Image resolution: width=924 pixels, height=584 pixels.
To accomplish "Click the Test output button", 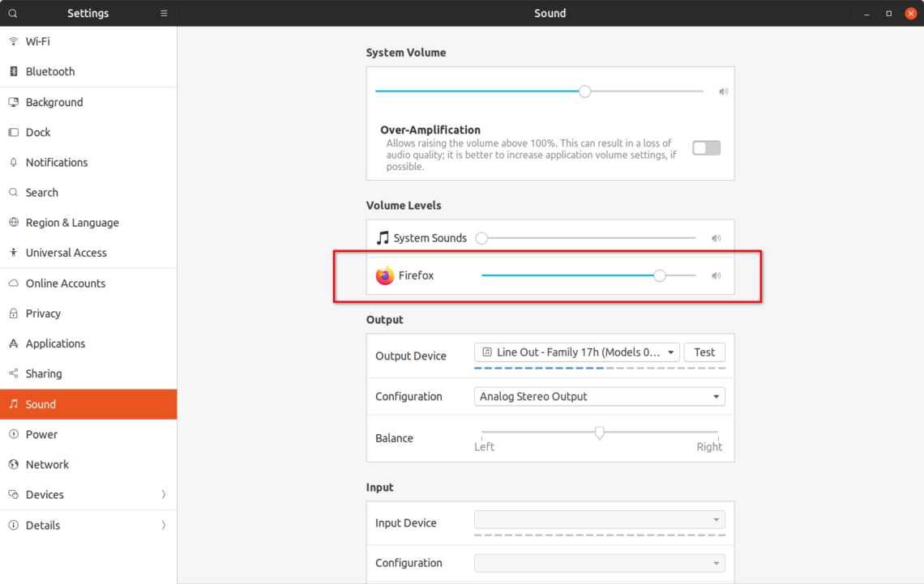I will click(x=704, y=352).
